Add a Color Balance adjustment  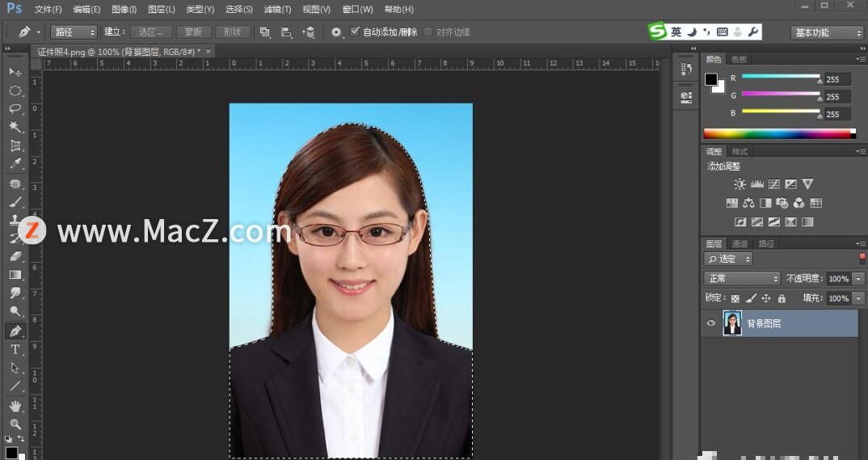pyautogui.click(x=748, y=203)
